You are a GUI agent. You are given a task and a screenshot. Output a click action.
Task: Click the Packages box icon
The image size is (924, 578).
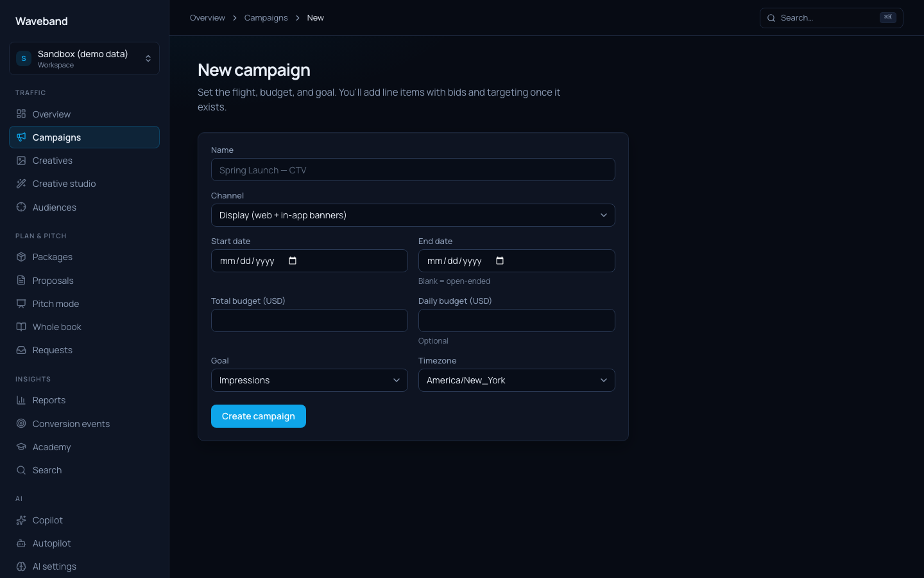pos(21,257)
